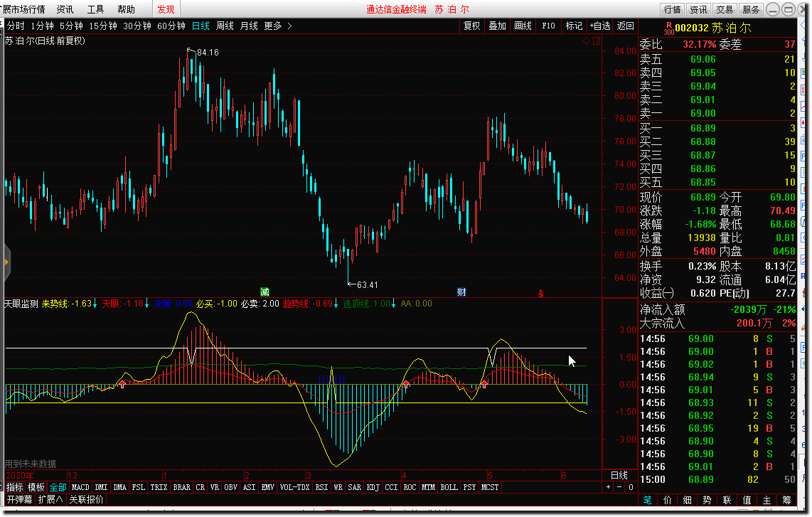This screenshot has height=517, width=812.
Task: Click the 买一 68.89 bid row
Action: pyautogui.click(x=717, y=128)
